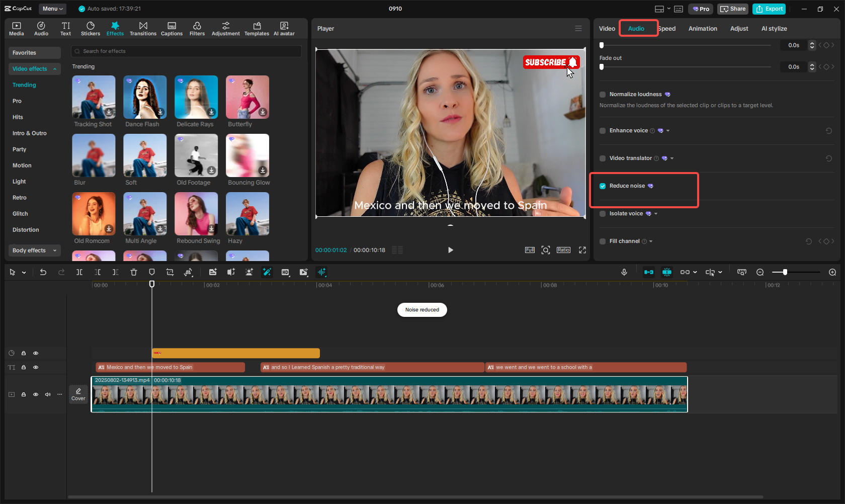Click the Search for effects field
The height and width of the screenshot is (504, 845).
pos(187,51)
